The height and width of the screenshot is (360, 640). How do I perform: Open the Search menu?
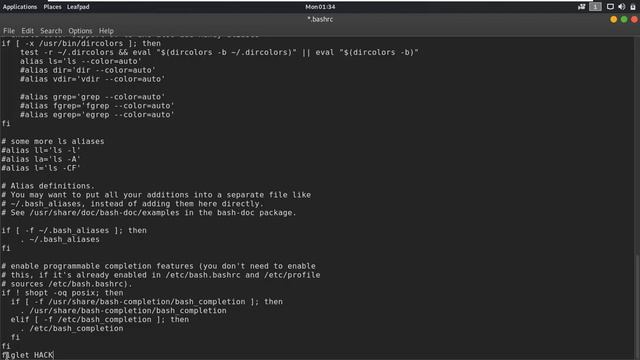tap(51, 31)
